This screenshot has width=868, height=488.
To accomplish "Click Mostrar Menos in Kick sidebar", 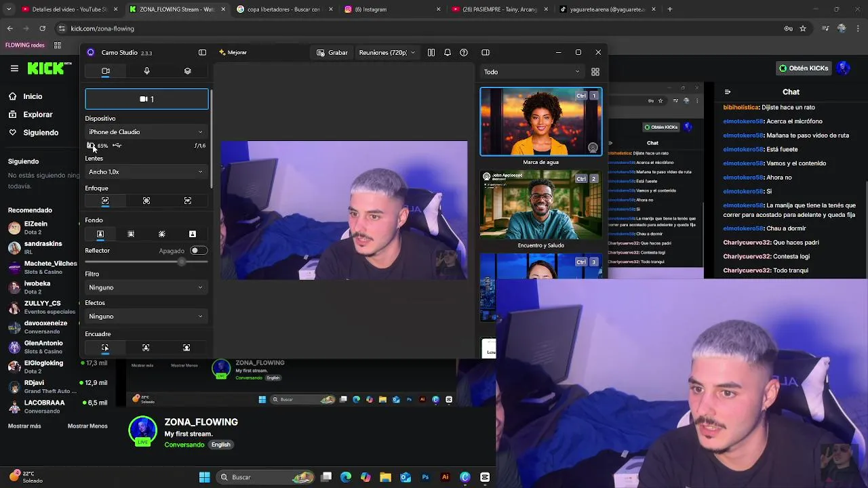I will click(x=87, y=426).
